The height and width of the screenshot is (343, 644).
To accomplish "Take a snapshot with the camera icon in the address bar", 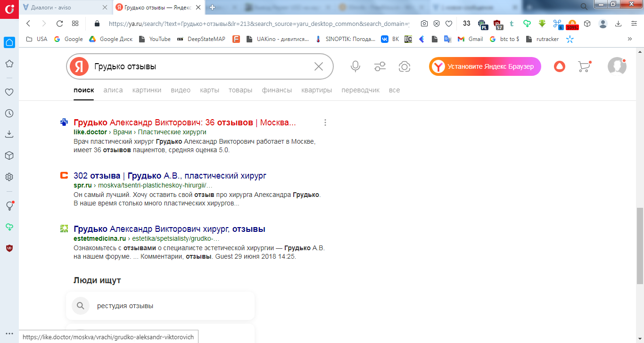I will coord(424,24).
